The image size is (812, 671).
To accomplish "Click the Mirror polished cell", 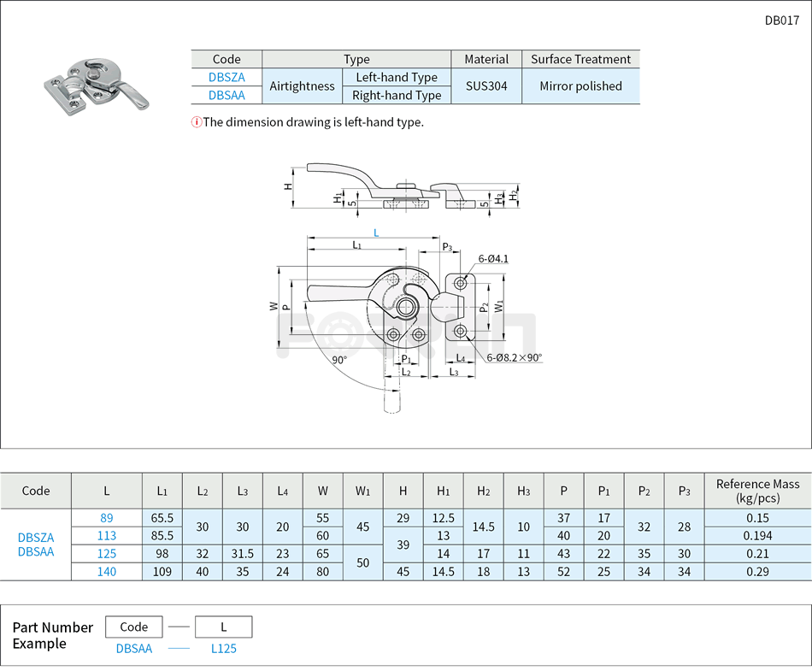I will [580, 86].
